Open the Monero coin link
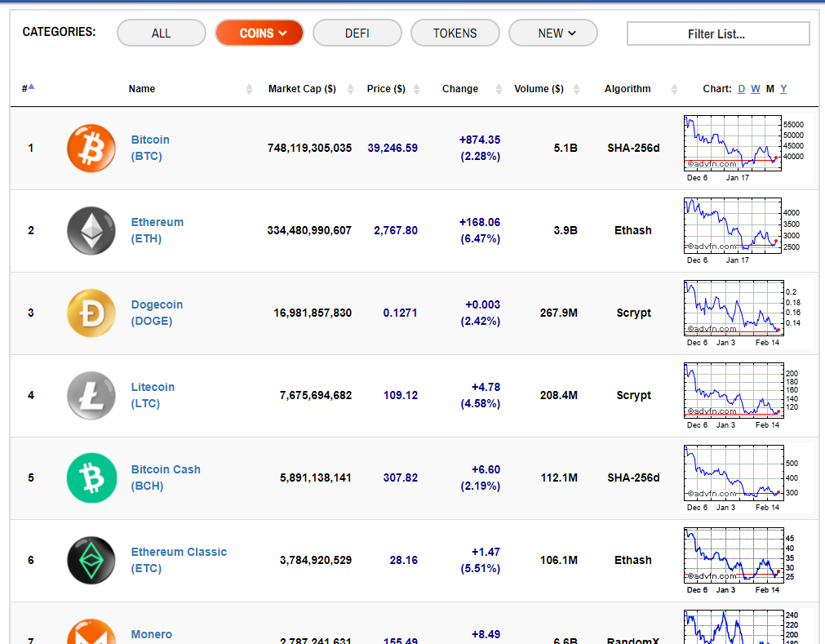This screenshot has width=825, height=644. coord(152,634)
